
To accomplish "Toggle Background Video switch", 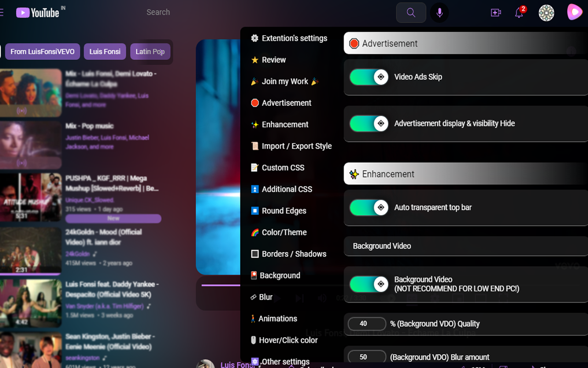I will click(x=369, y=284).
